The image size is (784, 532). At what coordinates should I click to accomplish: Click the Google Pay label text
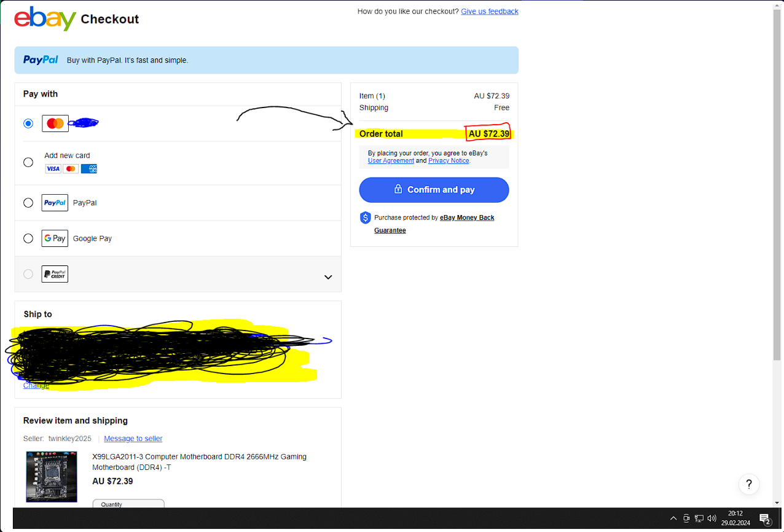(x=92, y=238)
